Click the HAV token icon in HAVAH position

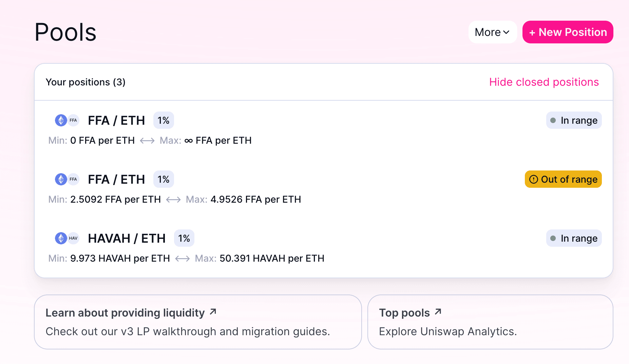pos(73,238)
